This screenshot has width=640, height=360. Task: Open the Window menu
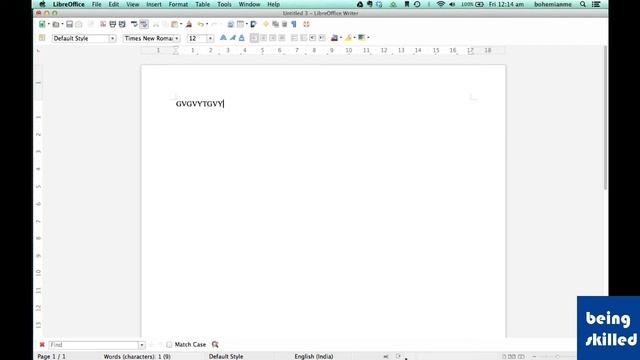coord(249,4)
